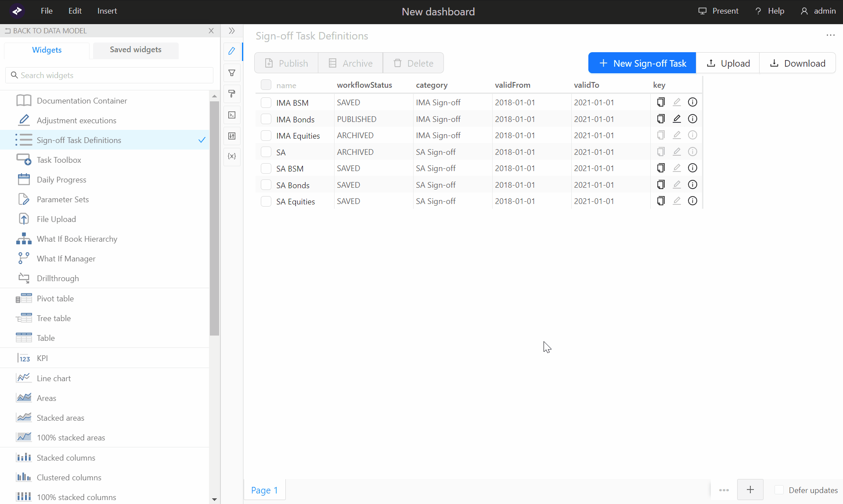Select the What If Manager widget
The height and width of the screenshot is (504, 843).
pos(104,258)
